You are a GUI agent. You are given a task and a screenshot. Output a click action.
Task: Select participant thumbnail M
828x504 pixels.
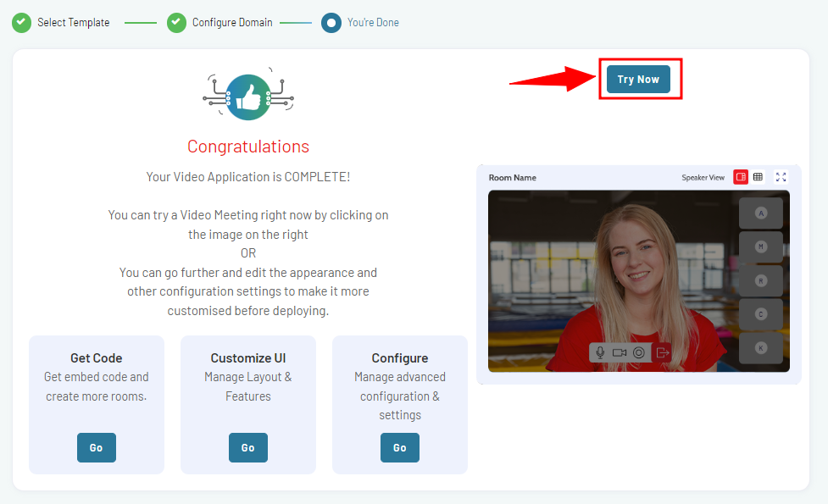pyautogui.click(x=761, y=246)
